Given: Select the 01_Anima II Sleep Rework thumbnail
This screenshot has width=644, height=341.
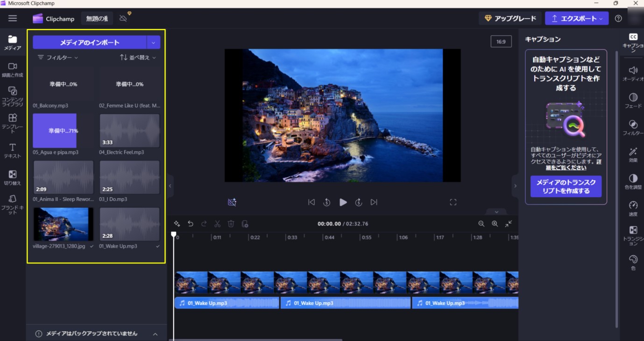Looking at the screenshot, I should (64, 178).
